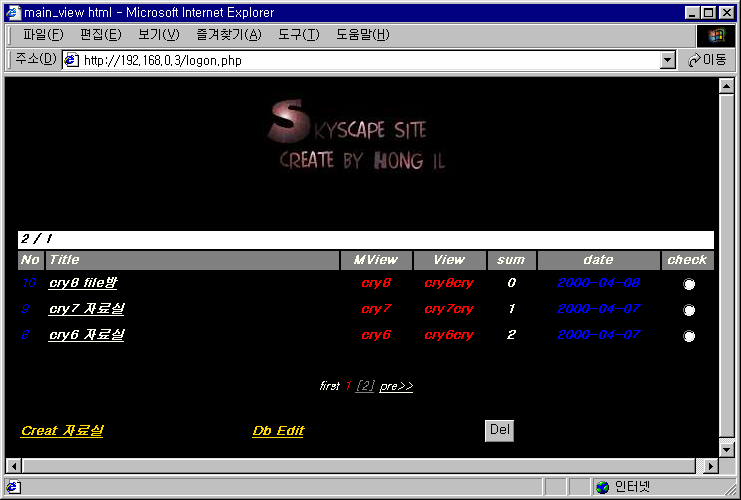Click row number 10
The image size is (741, 500).
29,283
